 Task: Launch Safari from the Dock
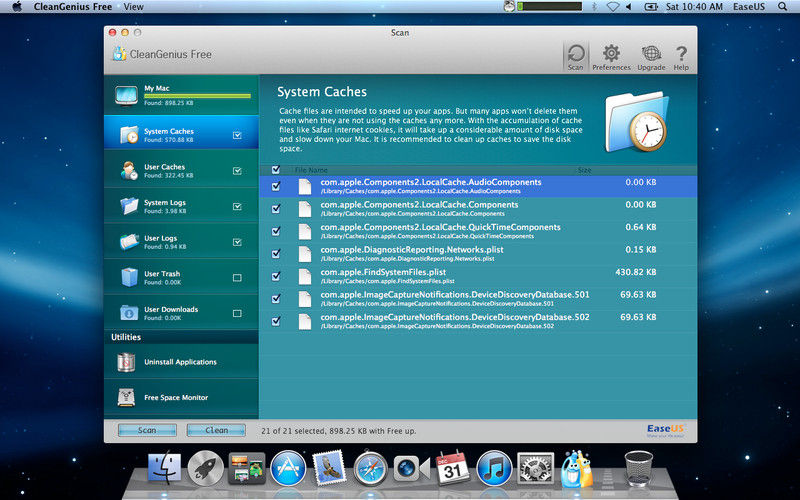[370, 468]
